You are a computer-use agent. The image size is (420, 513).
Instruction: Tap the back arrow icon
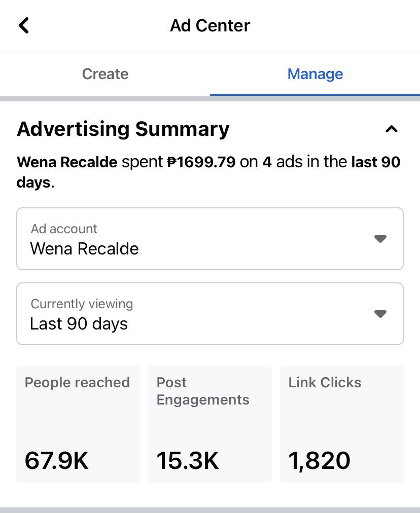pos(24,25)
